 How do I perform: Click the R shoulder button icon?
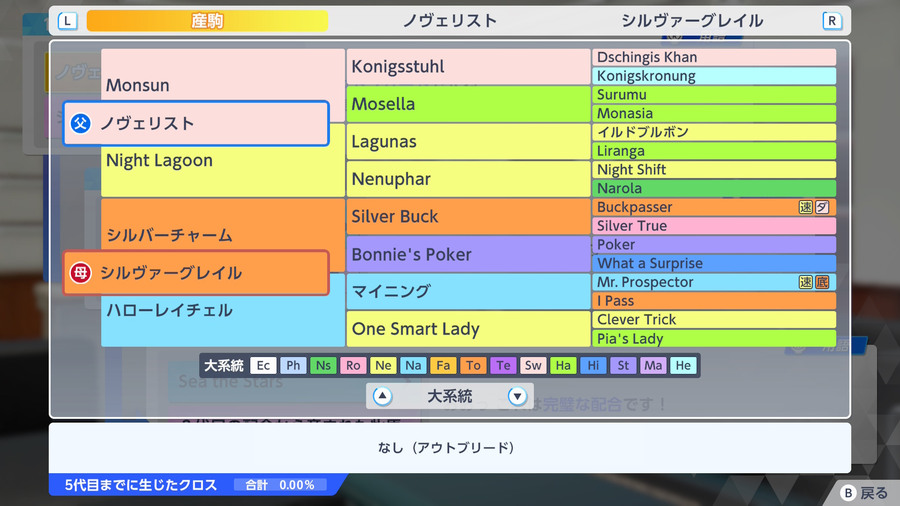pyautogui.click(x=832, y=21)
